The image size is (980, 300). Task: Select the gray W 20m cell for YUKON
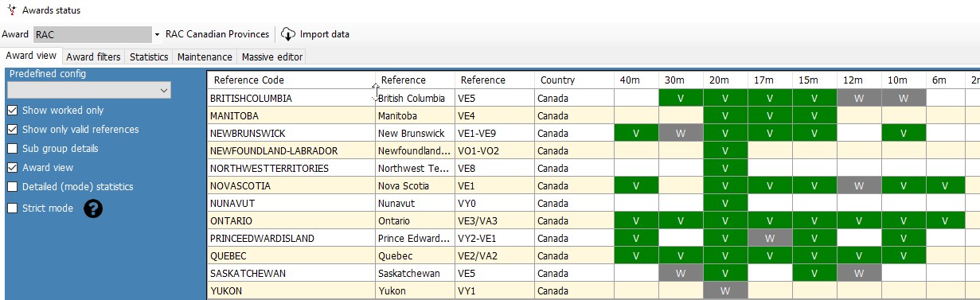coord(725,291)
